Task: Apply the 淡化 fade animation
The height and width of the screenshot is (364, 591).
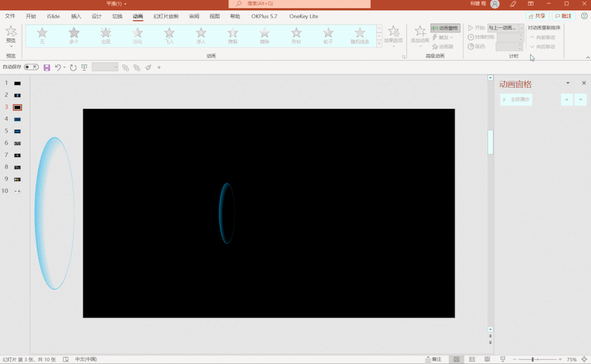Action: (137, 36)
